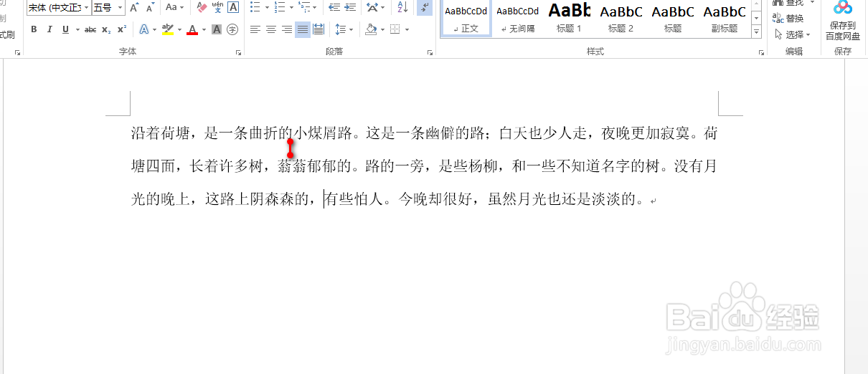Open paragraph dialog launcher in 段落 group

pyautogui.click(x=430, y=53)
